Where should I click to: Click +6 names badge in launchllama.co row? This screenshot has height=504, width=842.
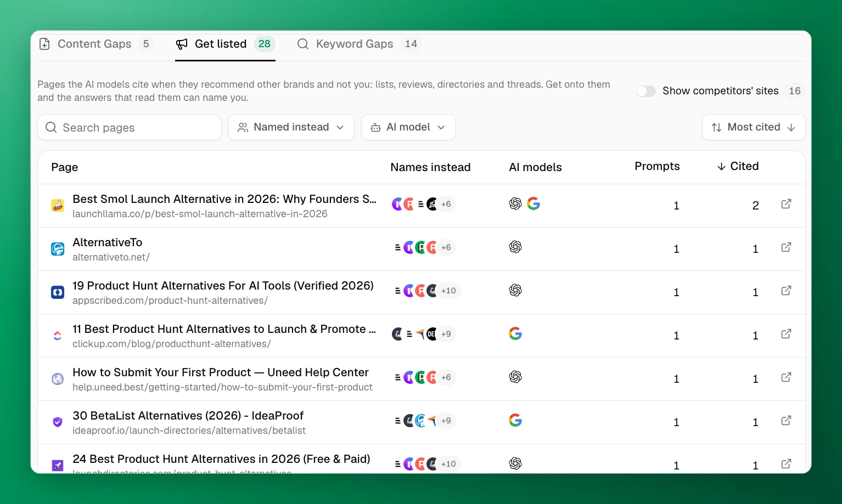pos(446,204)
